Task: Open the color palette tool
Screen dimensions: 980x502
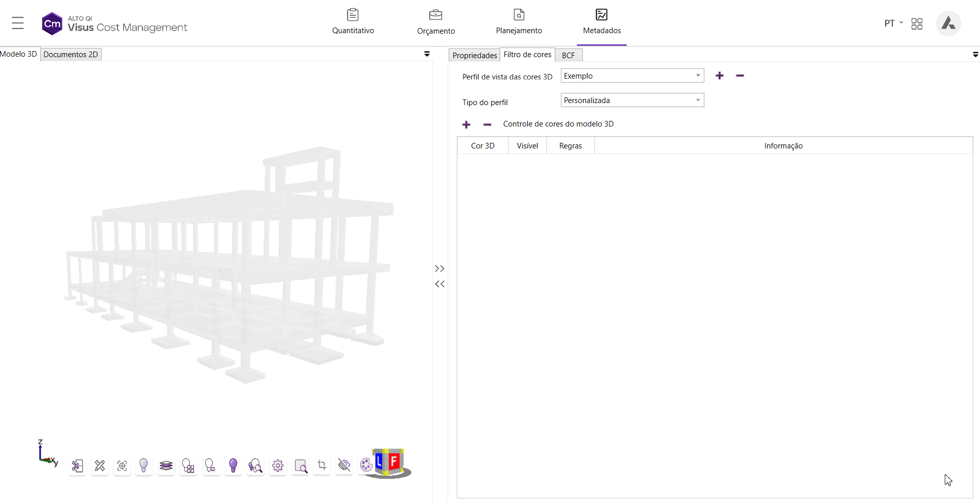Action: point(366,465)
